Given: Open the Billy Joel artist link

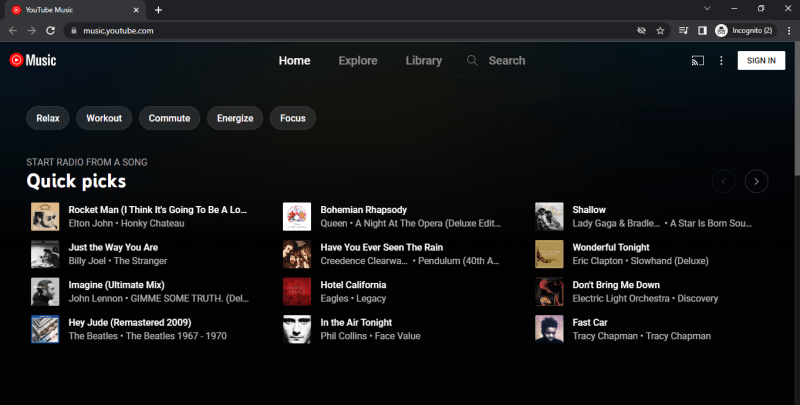Looking at the screenshot, I should (87, 261).
